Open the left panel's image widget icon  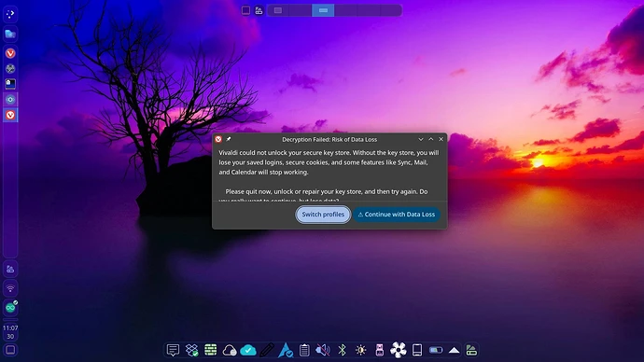[10, 270]
